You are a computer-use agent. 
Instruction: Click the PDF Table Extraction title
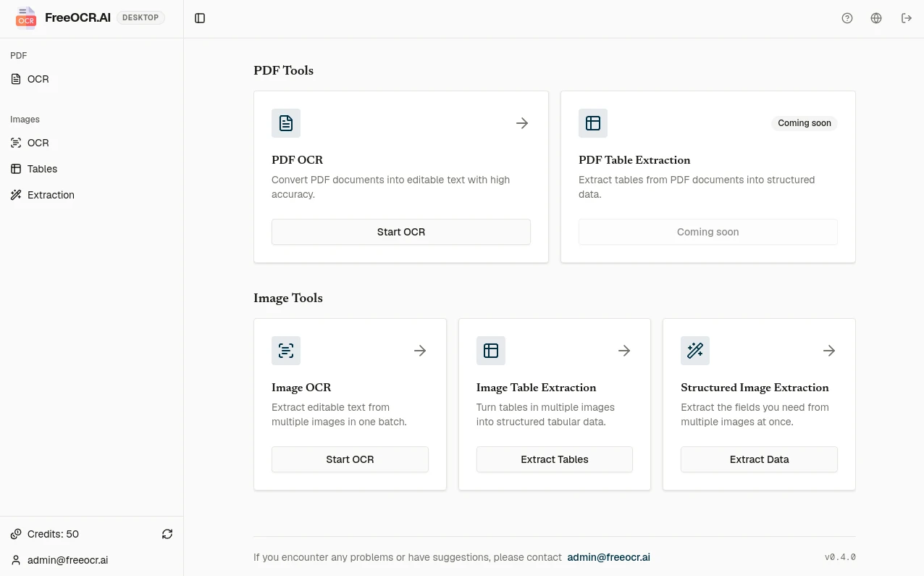(634, 160)
